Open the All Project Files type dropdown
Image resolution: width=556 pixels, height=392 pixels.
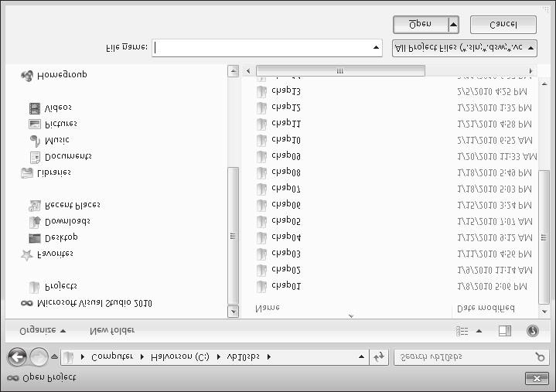click(x=465, y=48)
